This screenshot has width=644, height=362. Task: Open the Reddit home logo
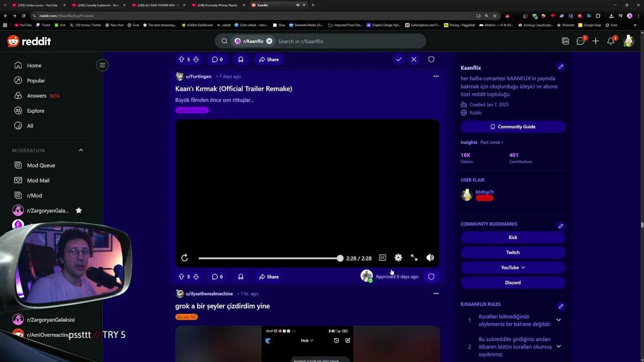[x=29, y=41]
